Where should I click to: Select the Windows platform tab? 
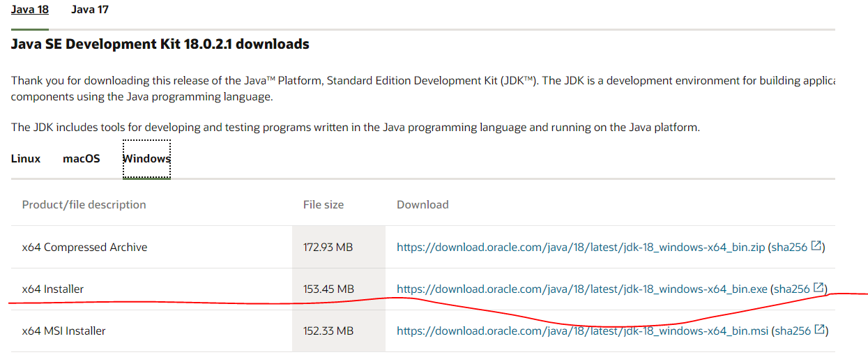(x=146, y=159)
